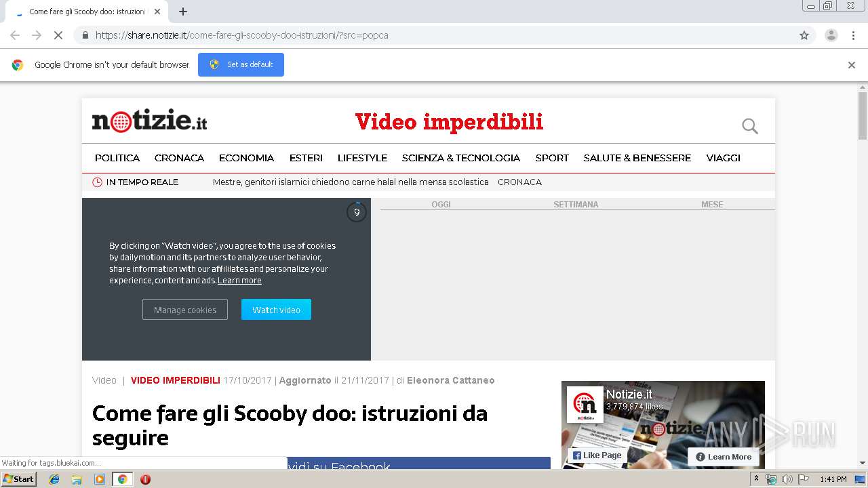The height and width of the screenshot is (488, 868).
Task: Open the LIFESTYLE menu section
Action: [362, 158]
